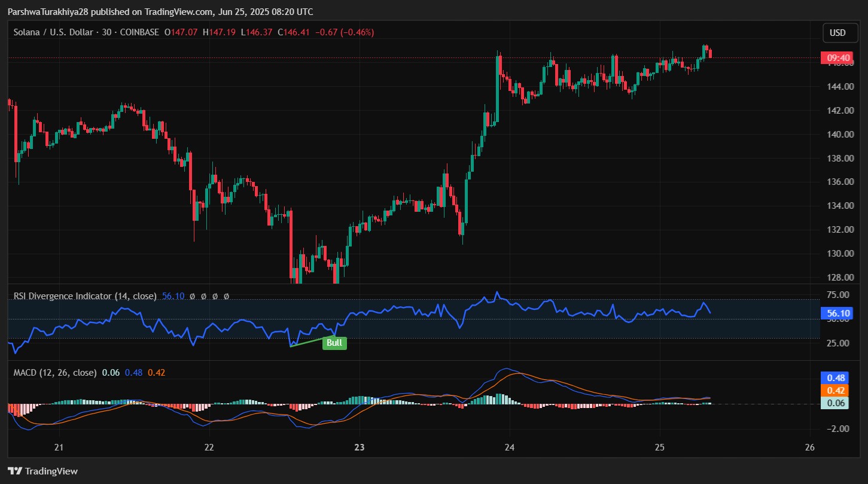Click the latest red candlestick on chart

710,54
